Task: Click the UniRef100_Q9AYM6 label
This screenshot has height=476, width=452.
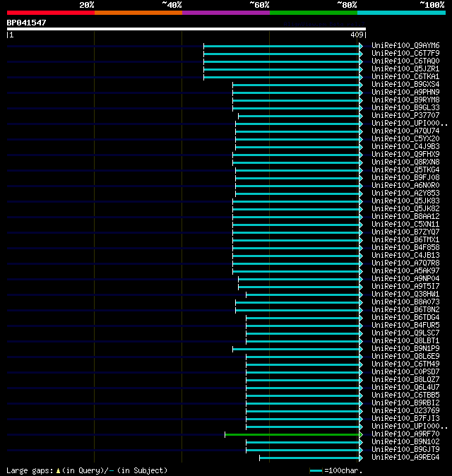Action: point(405,45)
